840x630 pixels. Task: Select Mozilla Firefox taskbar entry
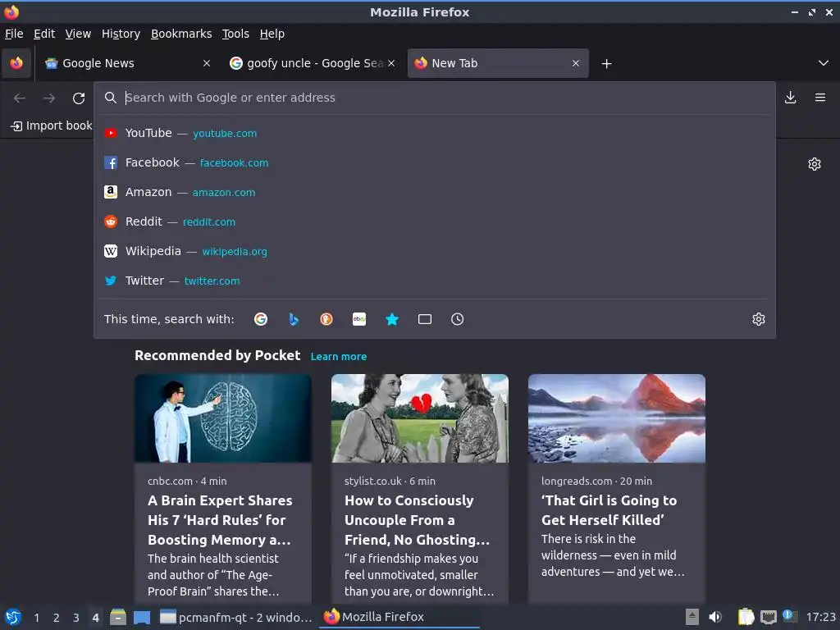(399, 617)
